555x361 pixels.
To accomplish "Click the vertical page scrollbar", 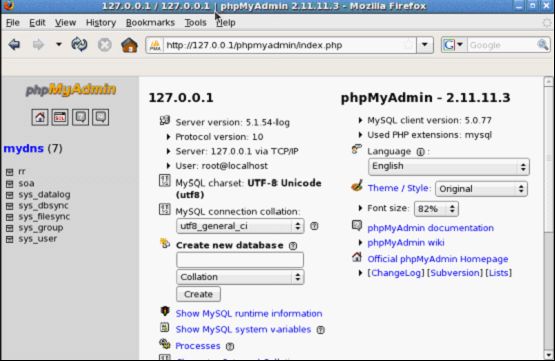I will coord(549,218).
